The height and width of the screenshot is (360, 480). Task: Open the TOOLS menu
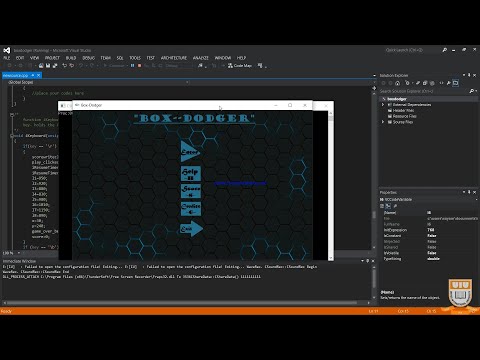pos(135,58)
